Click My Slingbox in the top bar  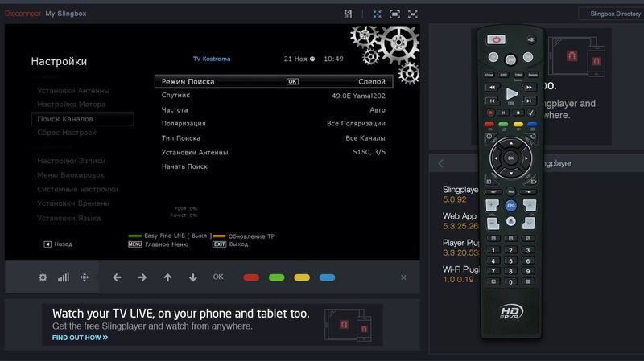click(66, 14)
